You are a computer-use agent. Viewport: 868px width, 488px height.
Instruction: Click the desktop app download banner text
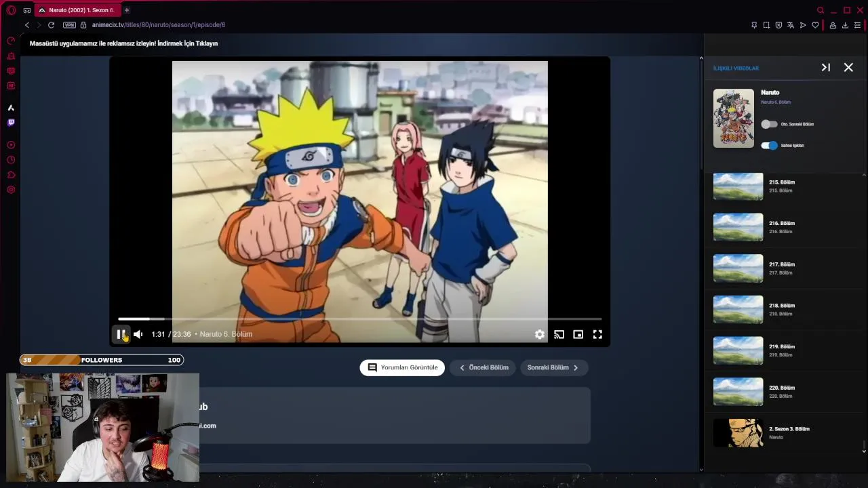click(123, 43)
